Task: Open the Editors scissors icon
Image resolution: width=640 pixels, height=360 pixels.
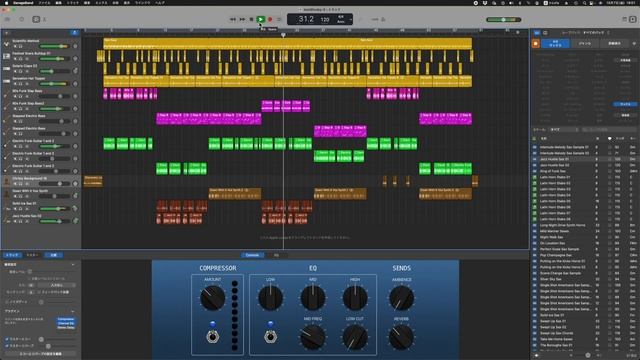Action: click(x=44, y=19)
